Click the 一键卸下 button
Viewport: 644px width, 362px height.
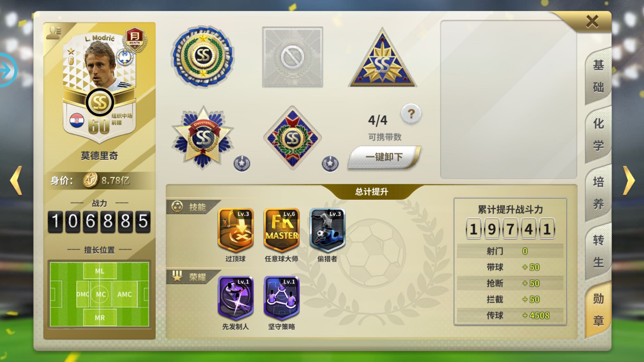coord(384,157)
